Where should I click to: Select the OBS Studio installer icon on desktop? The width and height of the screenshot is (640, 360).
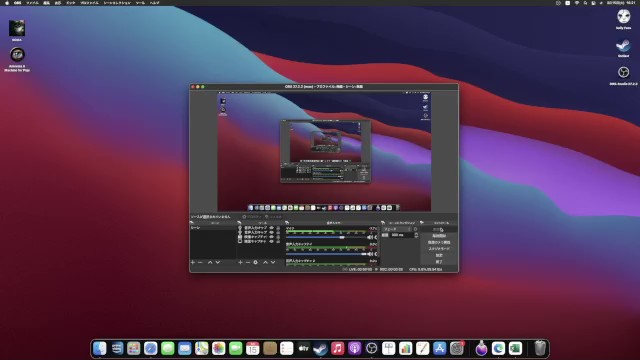tap(623, 72)
